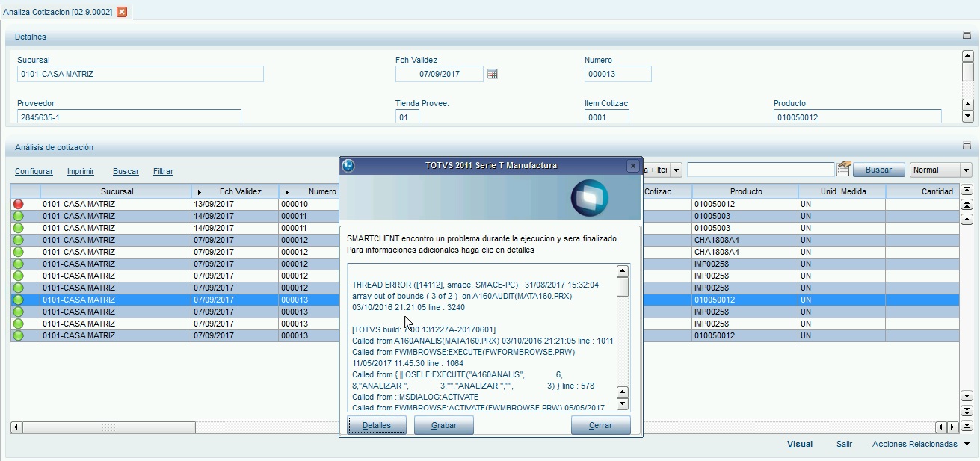Image resolution: width=980 pixels, height=461 pixels.
Task: Click the Visual button
Action: (x=800, y=444)
